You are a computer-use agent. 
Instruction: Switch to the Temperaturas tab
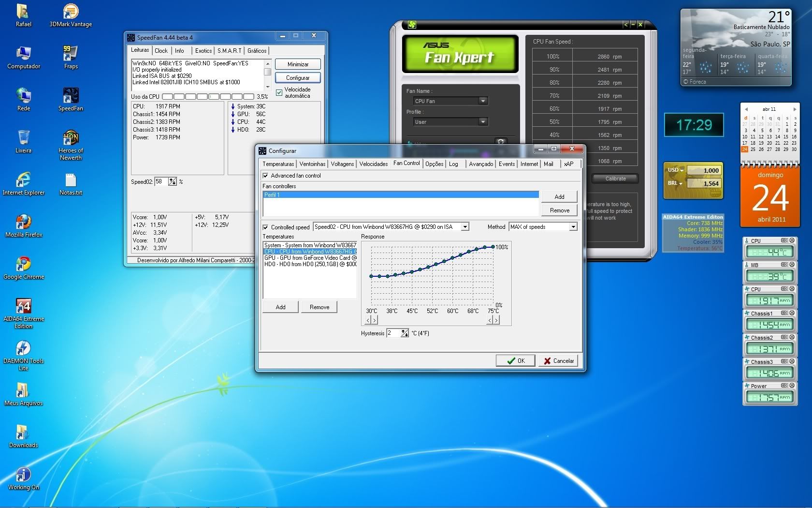coord(278,164)
